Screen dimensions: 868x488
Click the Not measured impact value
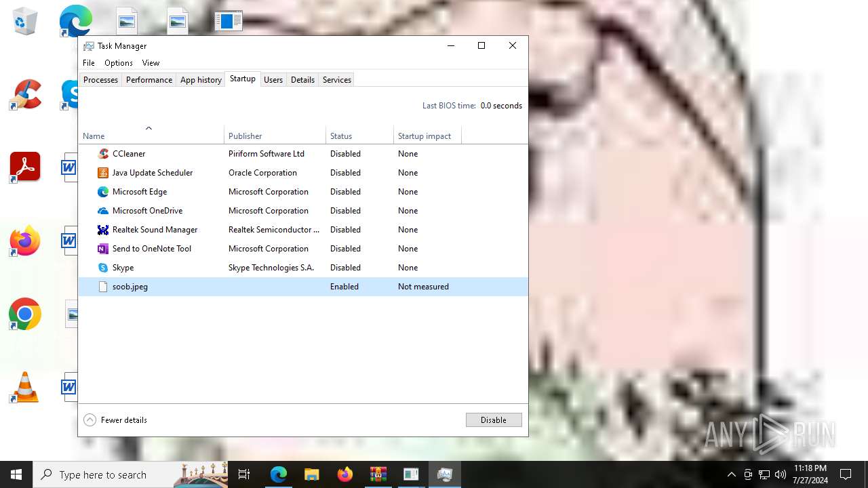coord(423,287)
